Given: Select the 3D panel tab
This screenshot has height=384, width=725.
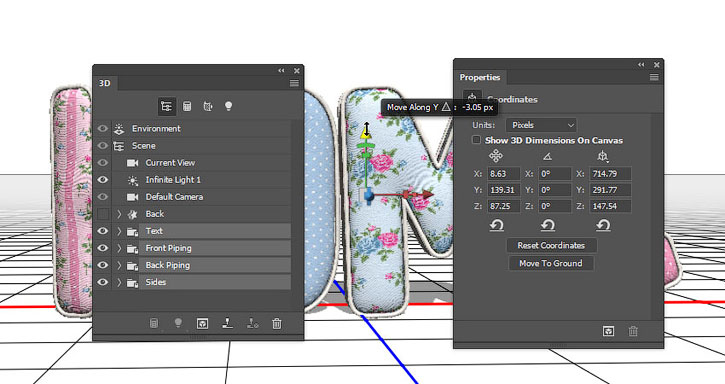Looking at the screenshot, I should tap(104, 83).
